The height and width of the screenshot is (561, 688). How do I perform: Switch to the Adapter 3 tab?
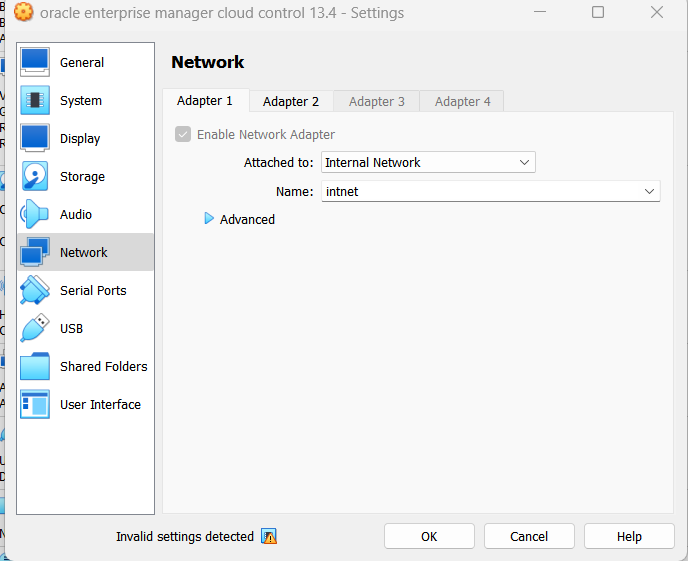pos(376,102)
